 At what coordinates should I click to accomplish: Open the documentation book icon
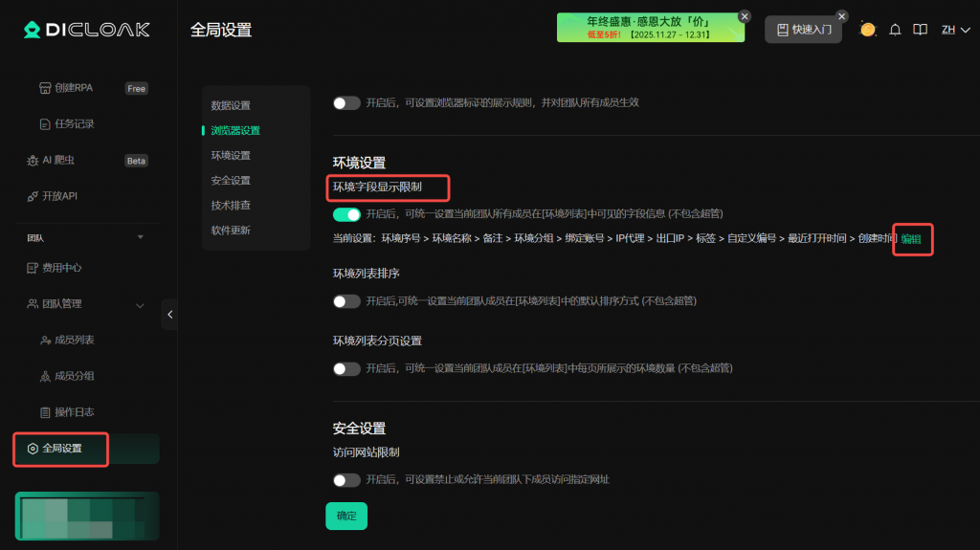[920, 30]
